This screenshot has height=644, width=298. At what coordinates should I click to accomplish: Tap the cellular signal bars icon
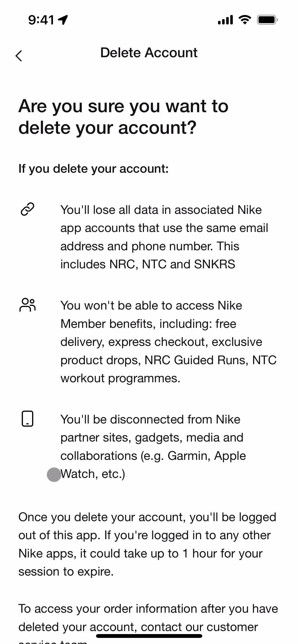click(x=225, y=20)
